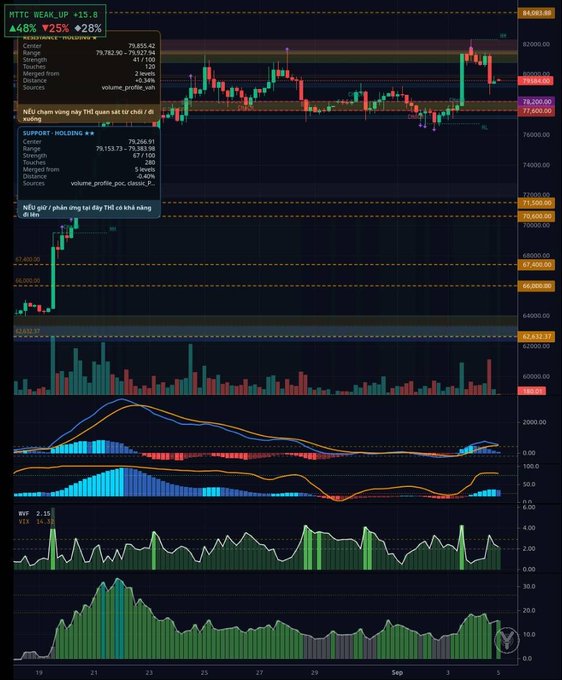Click the white ◆28% neutral probability value
The image size is (562, 680).
pos(88,29)
